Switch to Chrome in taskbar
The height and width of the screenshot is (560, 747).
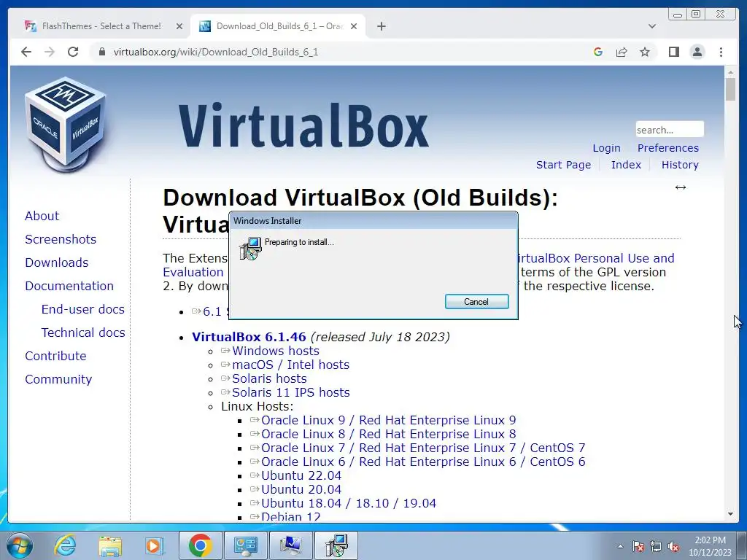(200, 545)
